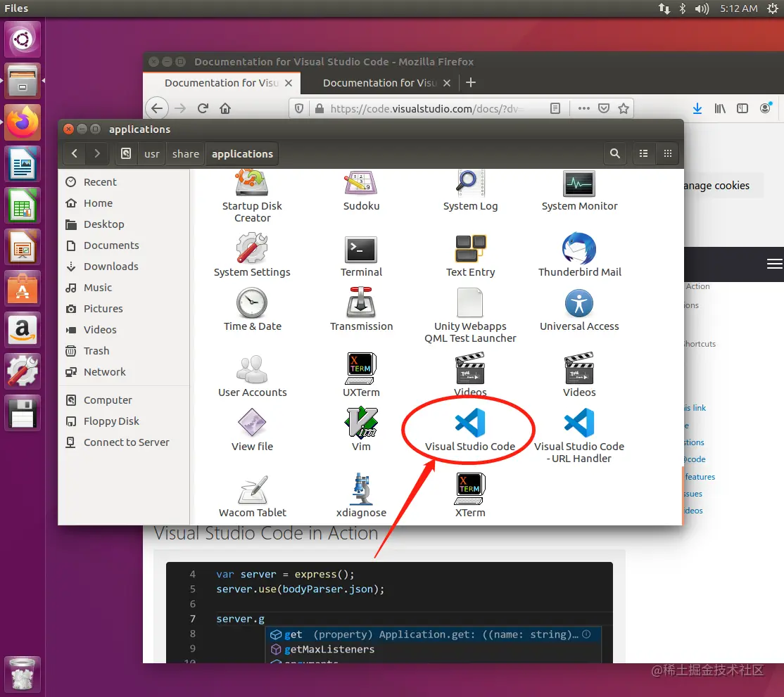Open the Files menu in the top bar
The width and height of the screenshot is (784, 697).
click(16, 8)
